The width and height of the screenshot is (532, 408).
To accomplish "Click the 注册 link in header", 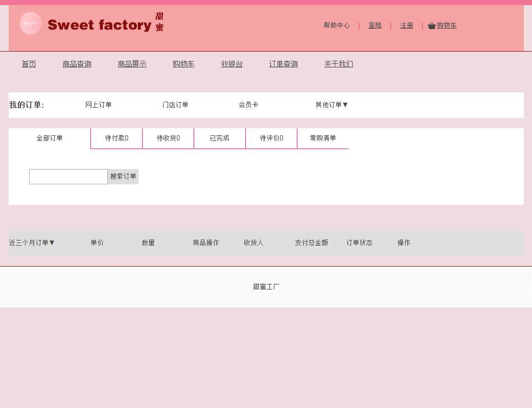I will point(406,26).
